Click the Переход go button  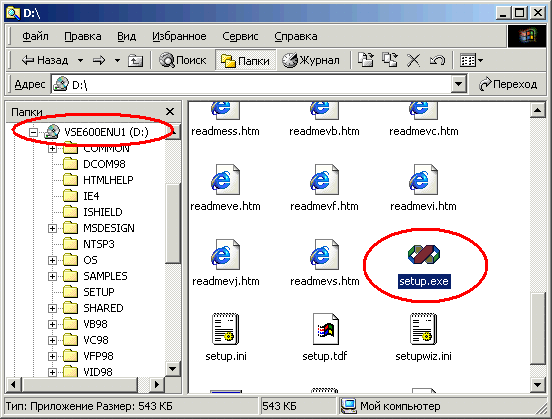click(508, 84)
